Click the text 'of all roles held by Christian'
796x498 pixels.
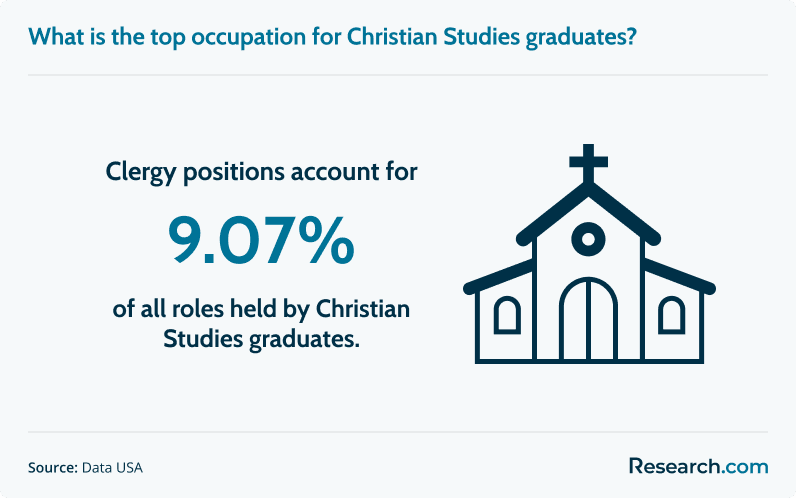pyautogui.click(x=261, y=309)
